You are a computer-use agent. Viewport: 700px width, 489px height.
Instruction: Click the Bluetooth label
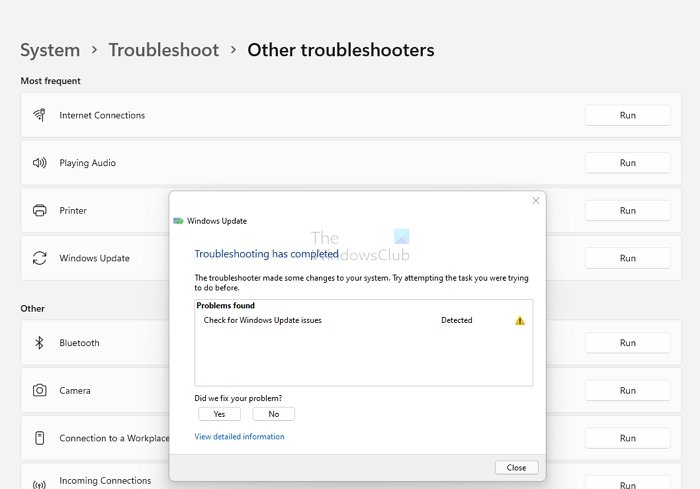(79, 343)
